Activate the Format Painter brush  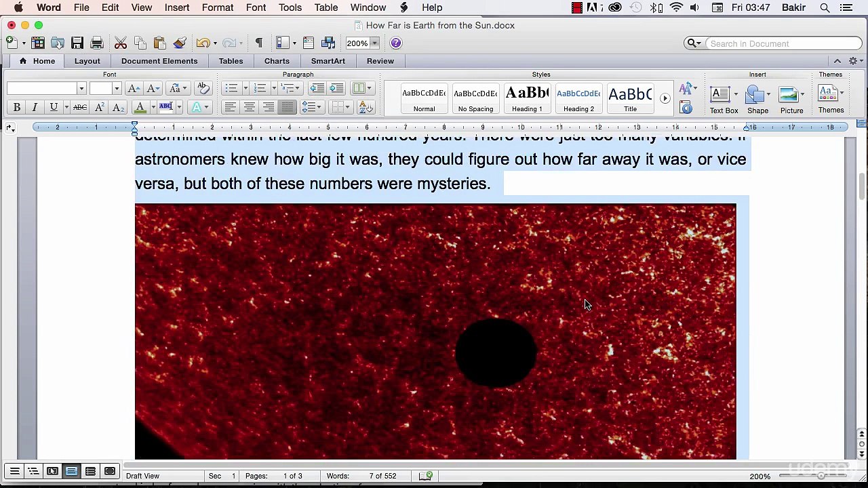tap(180, 43)
